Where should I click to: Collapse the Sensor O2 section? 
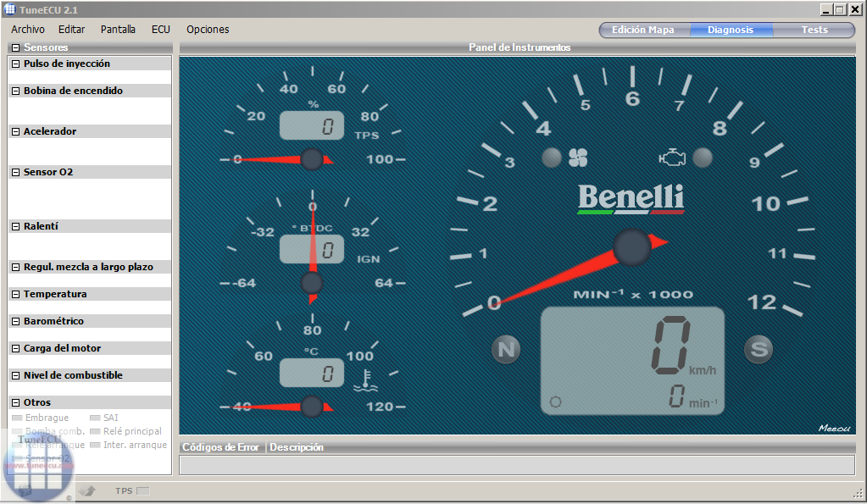coord(16,172)
